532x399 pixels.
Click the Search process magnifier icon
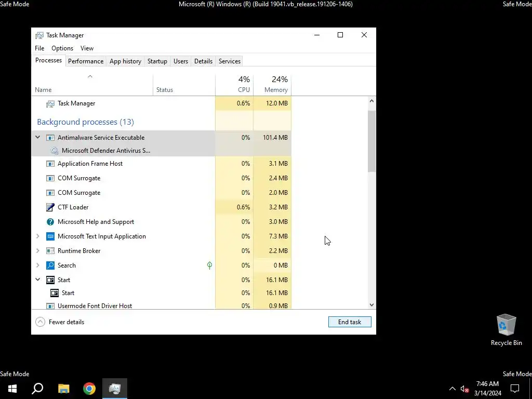click(50, 265)
